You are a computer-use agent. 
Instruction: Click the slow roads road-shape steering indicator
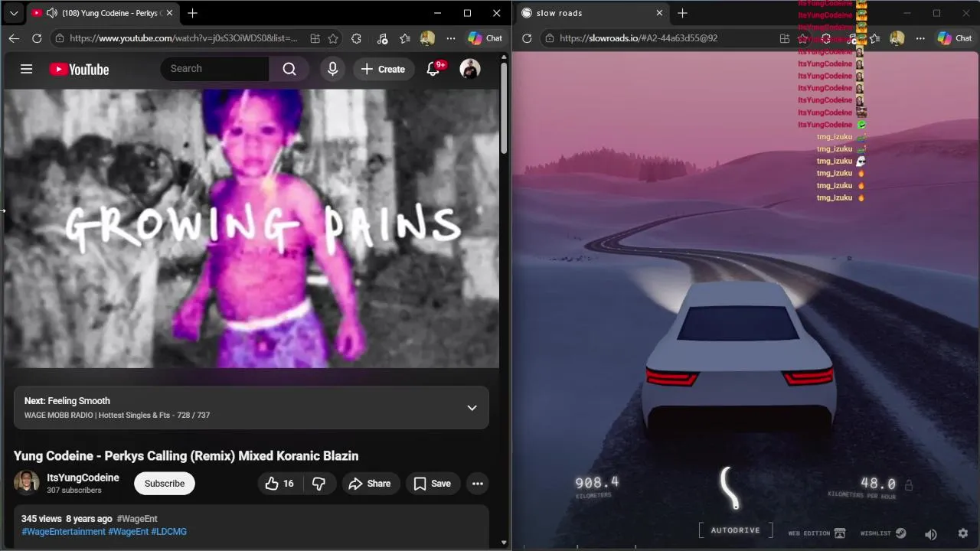[x=730, y=488]
